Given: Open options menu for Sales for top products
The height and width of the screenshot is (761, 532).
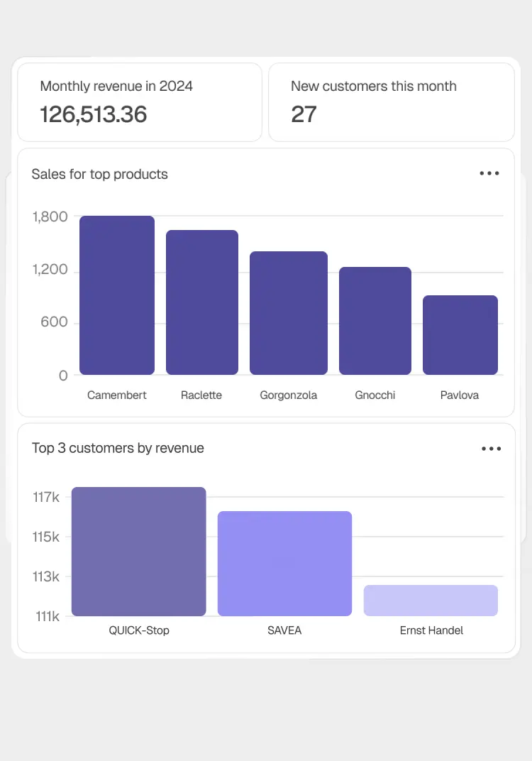Looking at the screenshot, I should [489, 173].
